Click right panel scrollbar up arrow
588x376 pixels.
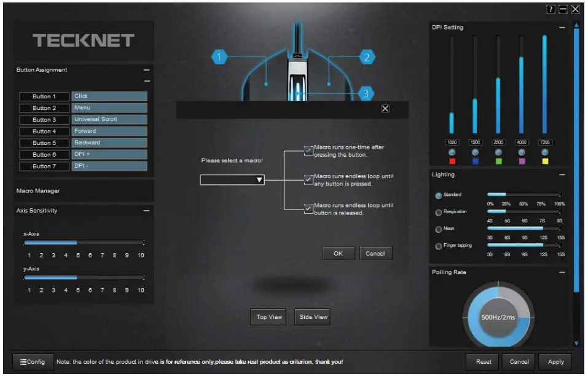(576, 25)
